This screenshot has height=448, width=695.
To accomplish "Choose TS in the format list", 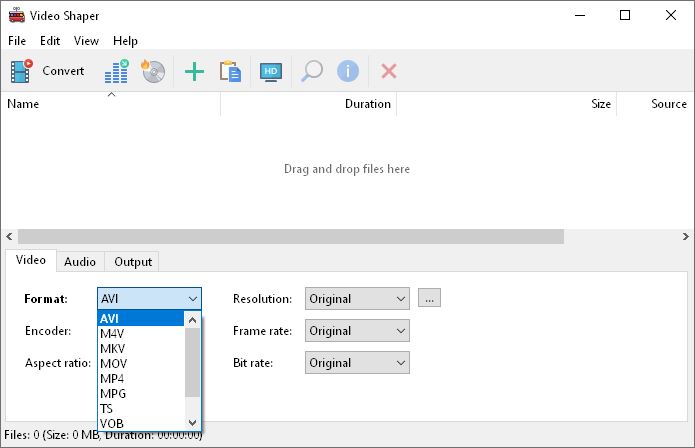I will click(141, 409).
